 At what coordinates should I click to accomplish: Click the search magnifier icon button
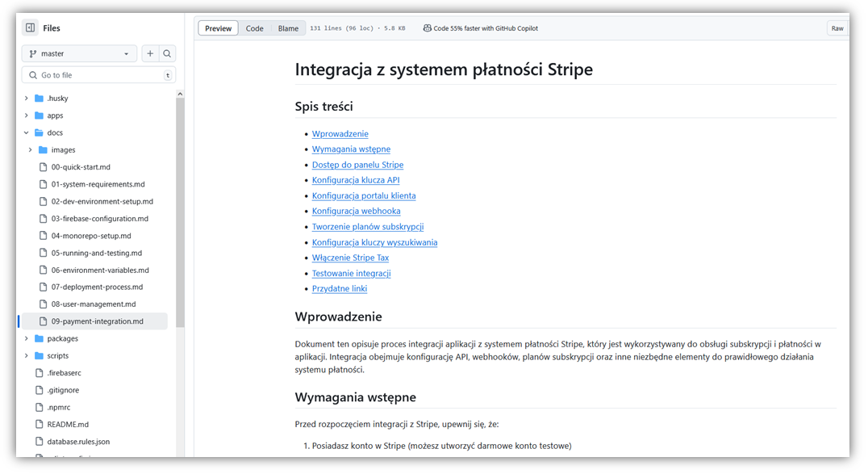(167, 54)
